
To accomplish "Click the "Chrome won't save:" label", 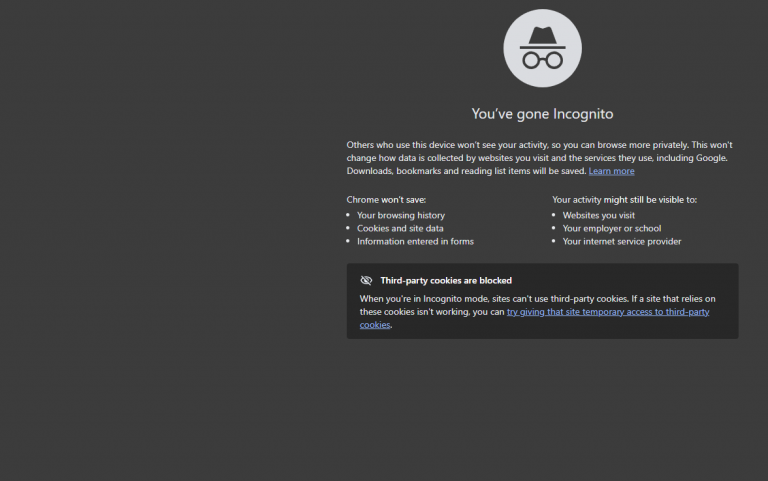I will [386, 200].
